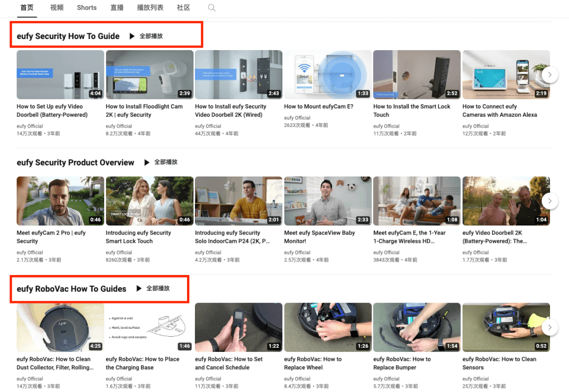Click title How to Mount eufyCam E?
The width and height of the screenshot is (569, 392).
[x=319, y=106]
